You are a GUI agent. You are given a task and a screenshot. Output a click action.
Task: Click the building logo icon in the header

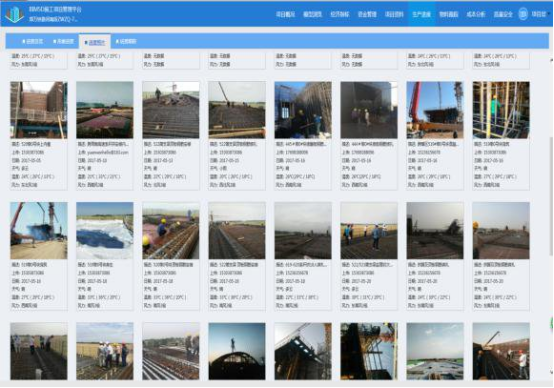(15, 14)
